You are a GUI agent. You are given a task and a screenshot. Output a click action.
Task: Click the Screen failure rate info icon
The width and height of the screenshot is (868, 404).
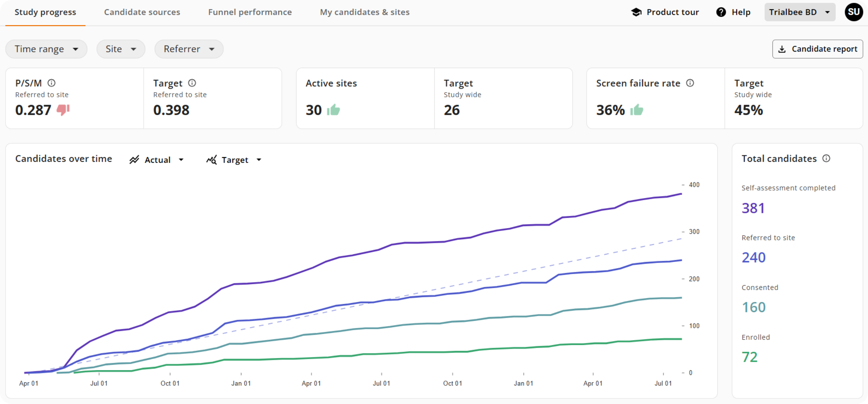click(x=690, y=83)
